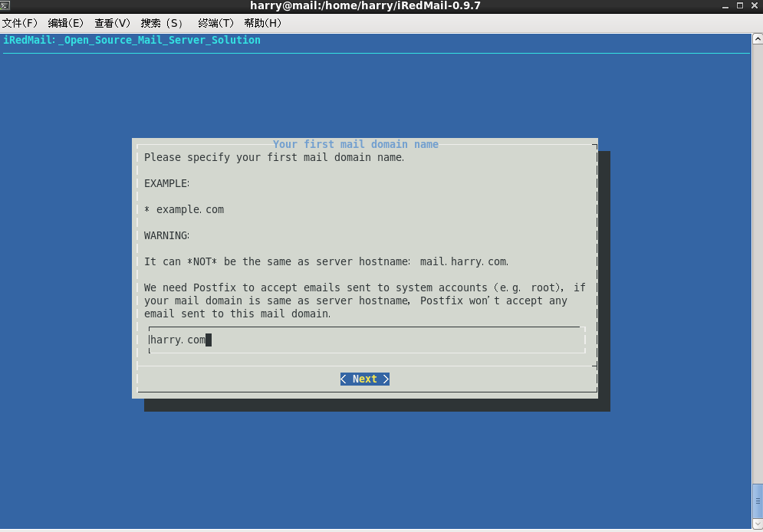Click the 'Your first mail domain name' title

coord(355,144)
